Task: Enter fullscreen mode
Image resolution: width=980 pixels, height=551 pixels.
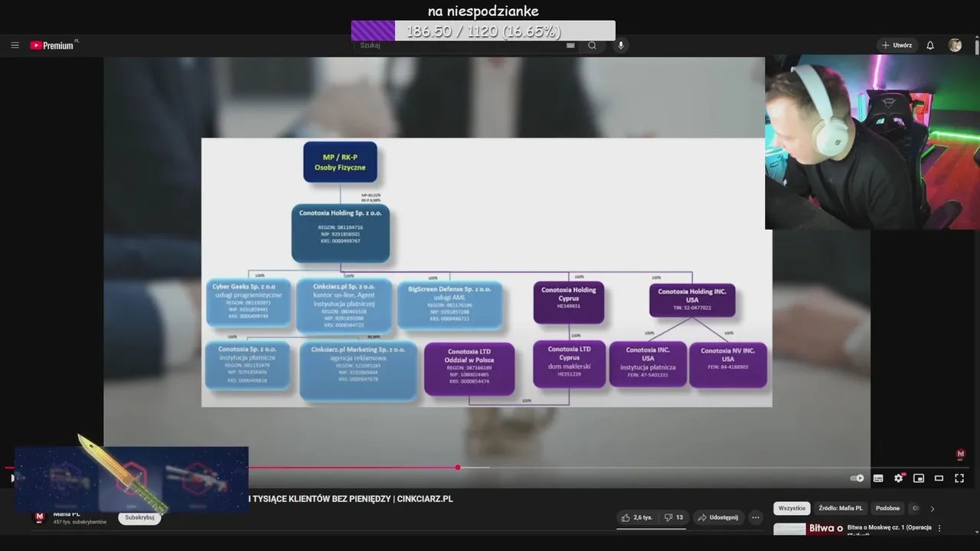Action: click(x=959, y=478)
